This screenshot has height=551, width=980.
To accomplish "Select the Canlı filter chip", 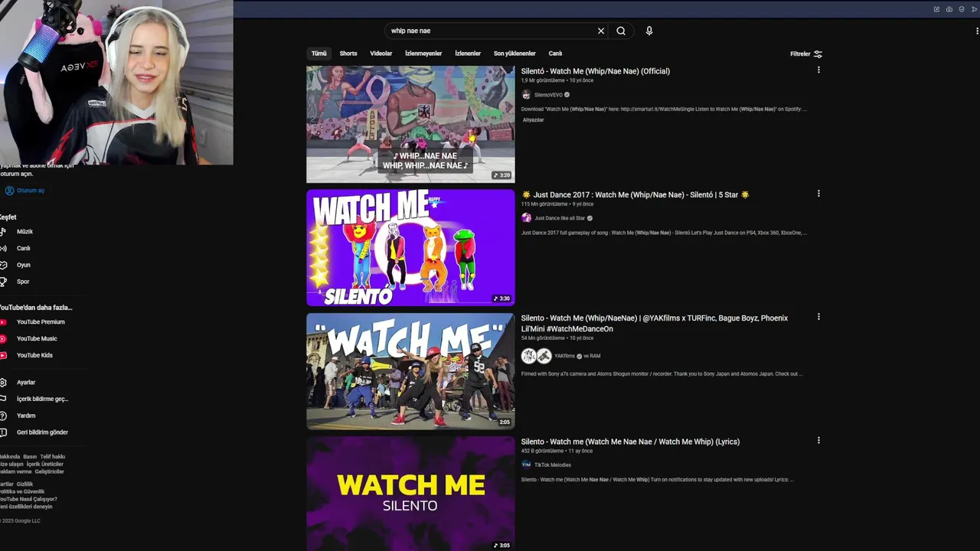I will point(555,54).
